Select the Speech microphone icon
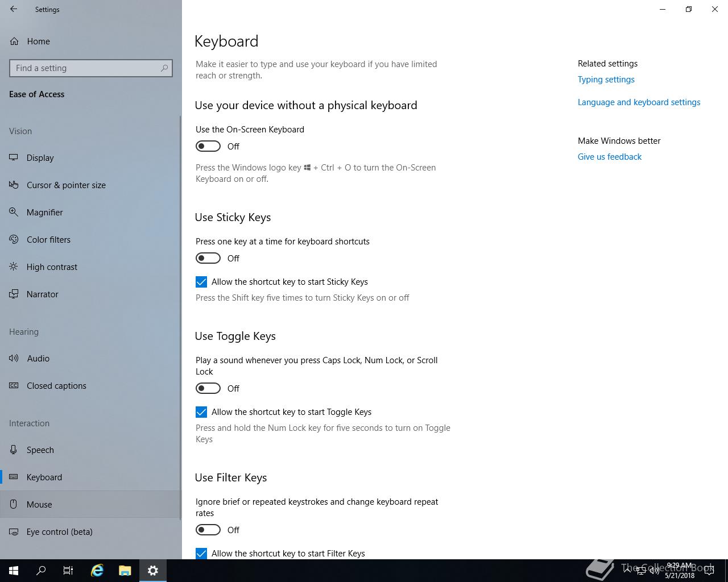The width and height of the screenshot is (728, 582). [14, 450]
